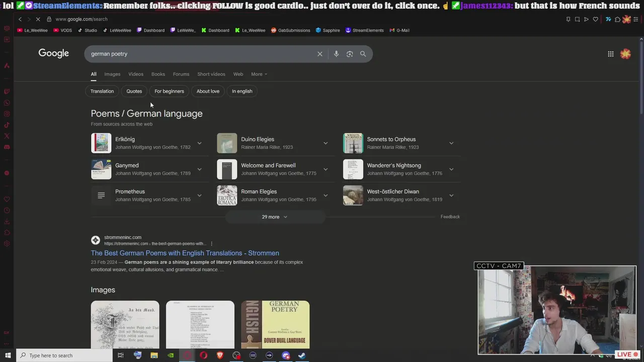The height and width of the screenshot is (362, 644).
Task: Open the Google account avatar
Action: pos(626,54)
